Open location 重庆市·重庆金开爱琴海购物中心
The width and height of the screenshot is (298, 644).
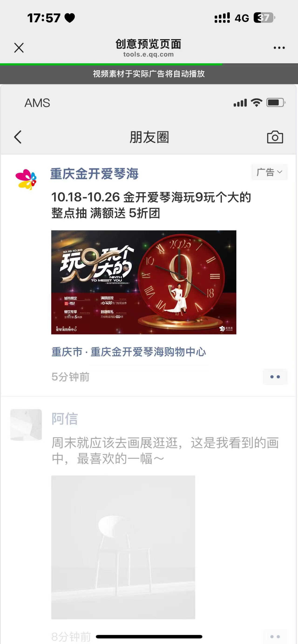point(129,352)
